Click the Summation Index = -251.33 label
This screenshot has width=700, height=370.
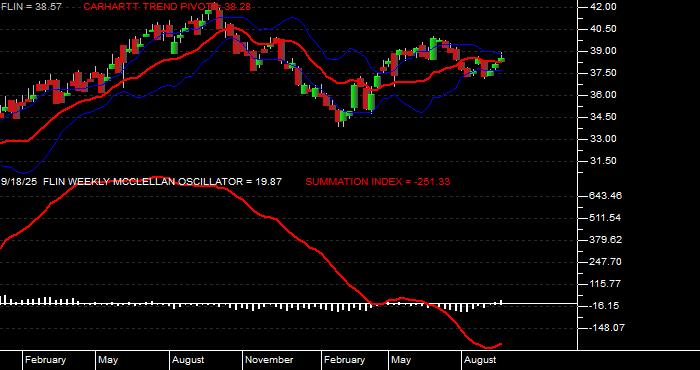pos(378,182)
